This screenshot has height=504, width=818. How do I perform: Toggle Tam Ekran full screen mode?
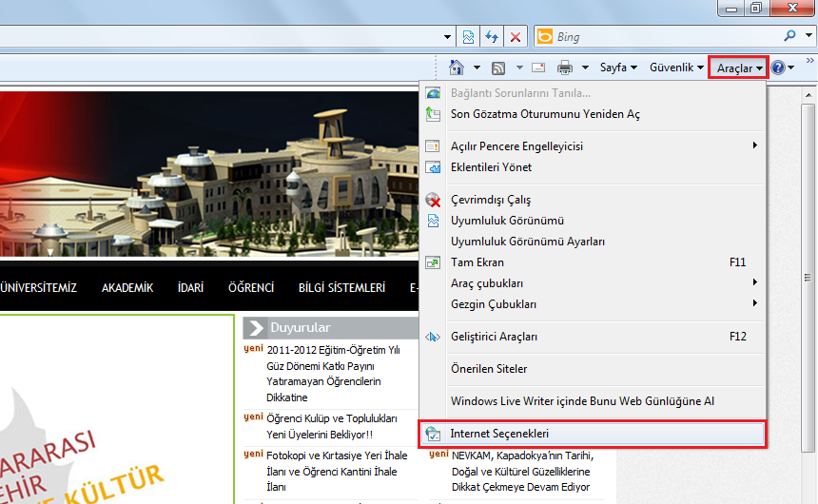pyautogui.click(x=477, y=262)
